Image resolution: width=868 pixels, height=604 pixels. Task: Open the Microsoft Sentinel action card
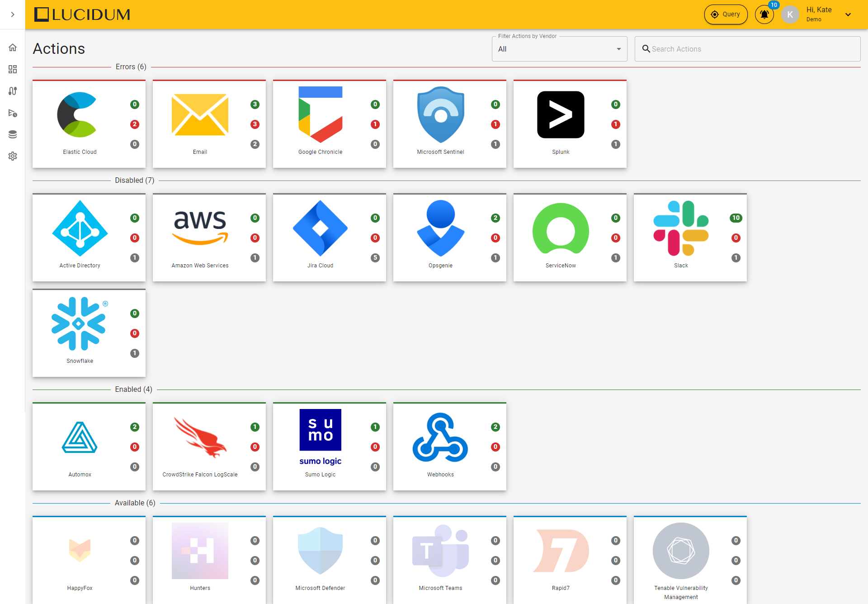[x=450, y=124]
